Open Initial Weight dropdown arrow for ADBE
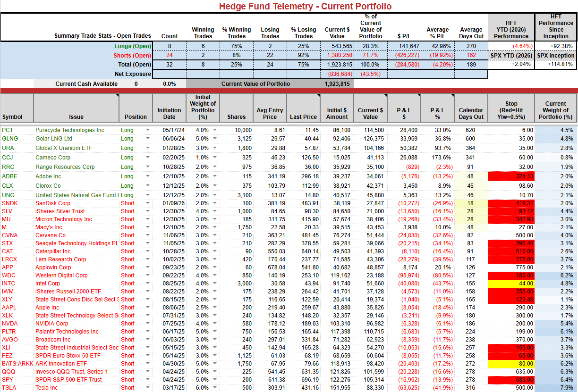This screenshot has width=578, height=392. (215, 176)
